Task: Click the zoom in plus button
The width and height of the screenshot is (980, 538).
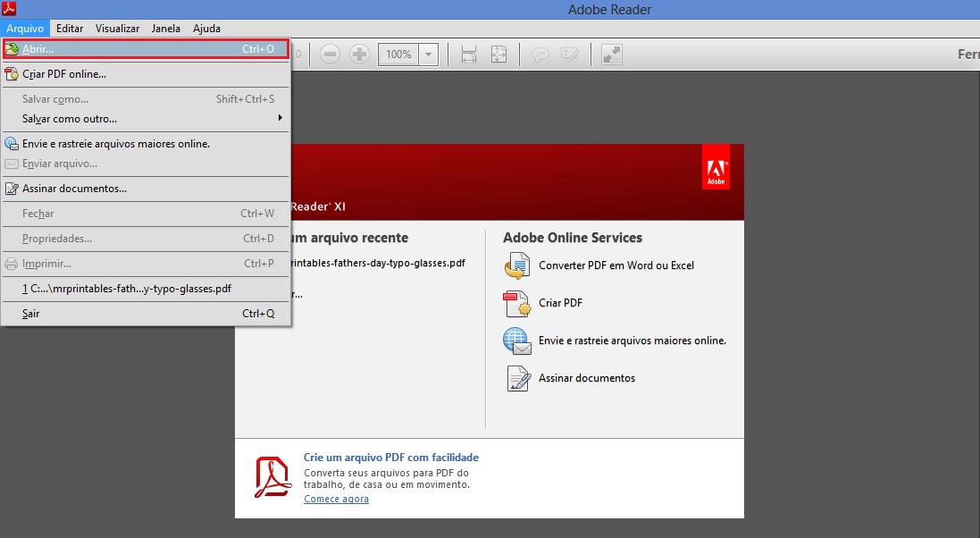Action: click(x=359, y=55)
